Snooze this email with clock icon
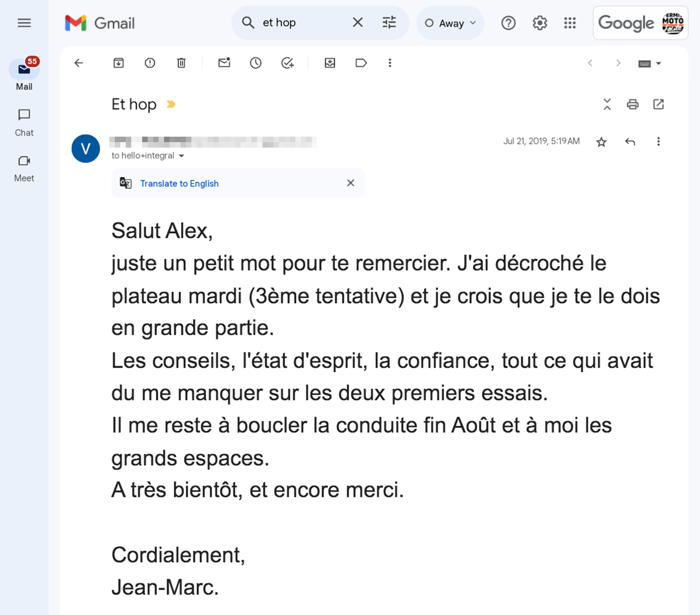 pos(256,63)
